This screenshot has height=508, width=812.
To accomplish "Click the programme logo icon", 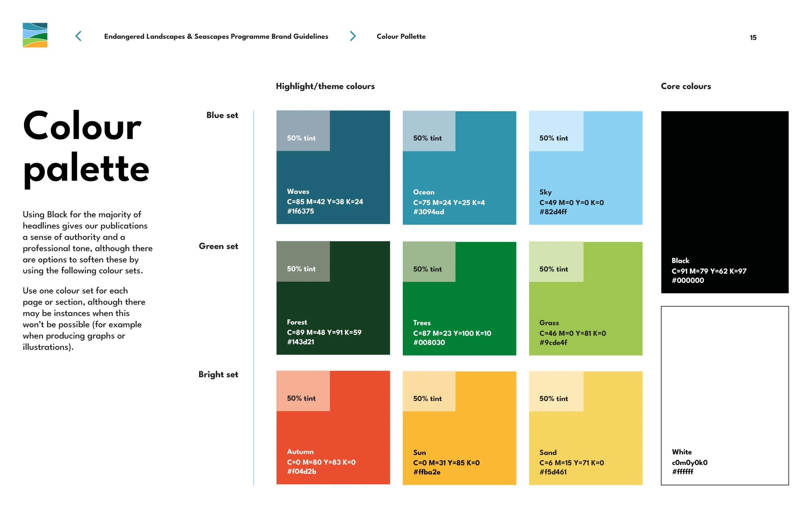I will (35, 35).
